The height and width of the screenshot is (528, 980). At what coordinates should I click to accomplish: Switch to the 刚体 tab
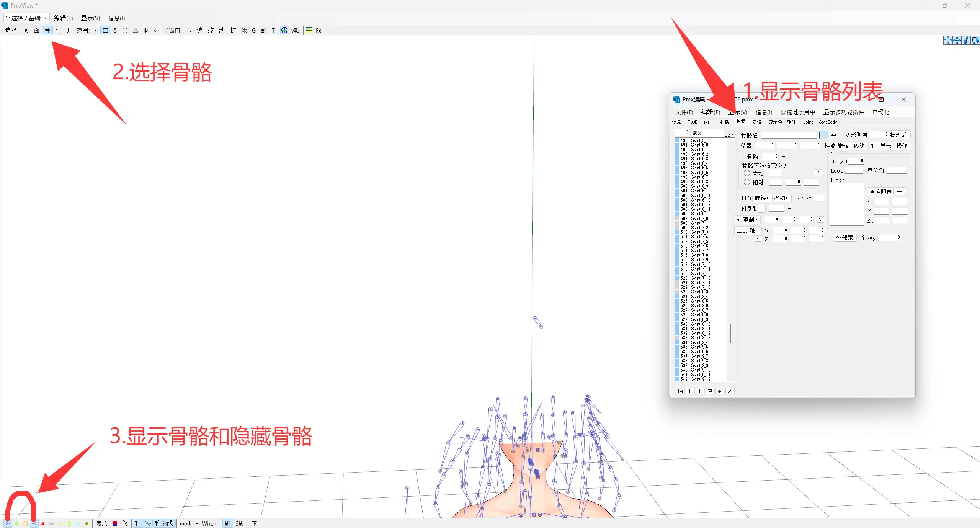point(791,122)
